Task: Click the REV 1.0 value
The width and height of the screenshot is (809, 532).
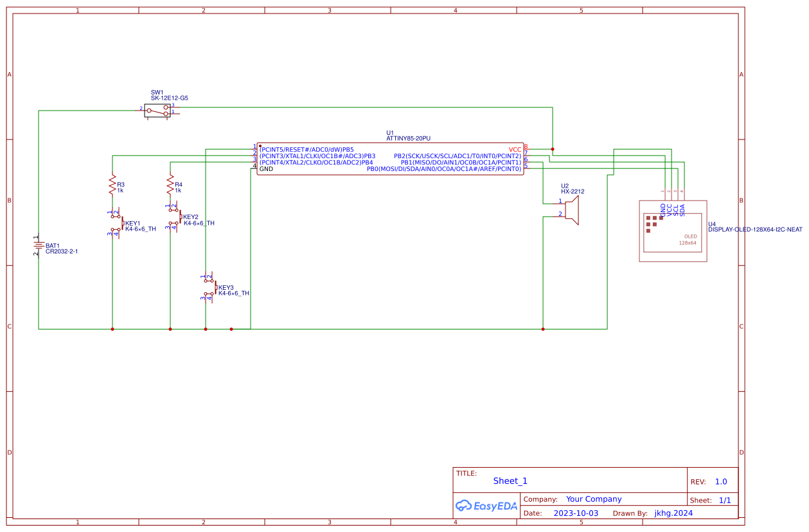Action: coord(721,481)
